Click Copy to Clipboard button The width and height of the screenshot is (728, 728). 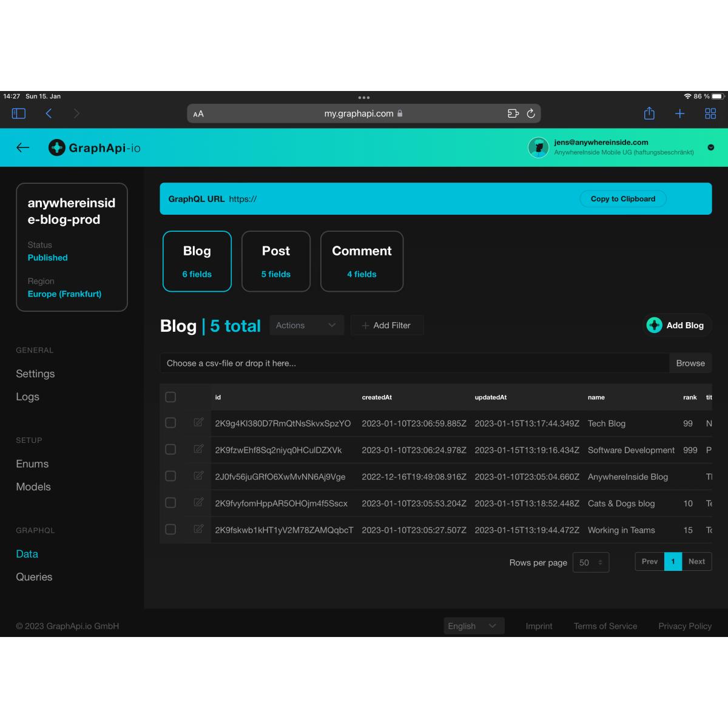point(623,199)
